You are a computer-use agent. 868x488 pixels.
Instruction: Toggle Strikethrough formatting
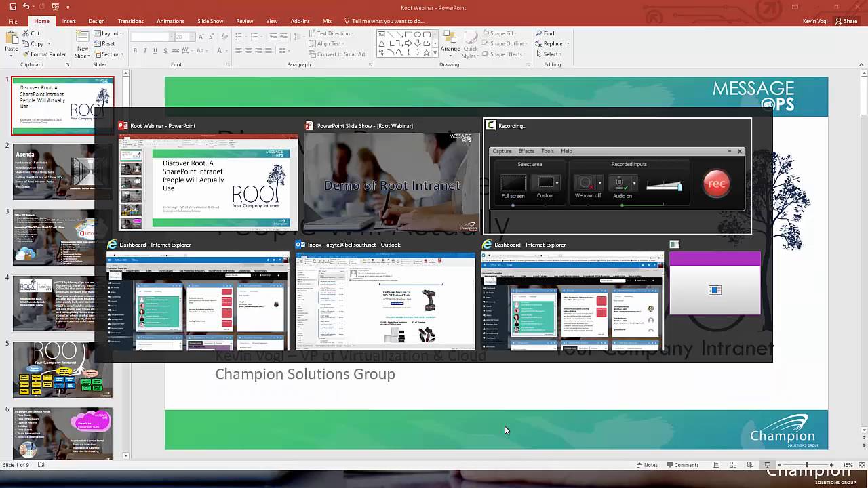tap(176, 51)
